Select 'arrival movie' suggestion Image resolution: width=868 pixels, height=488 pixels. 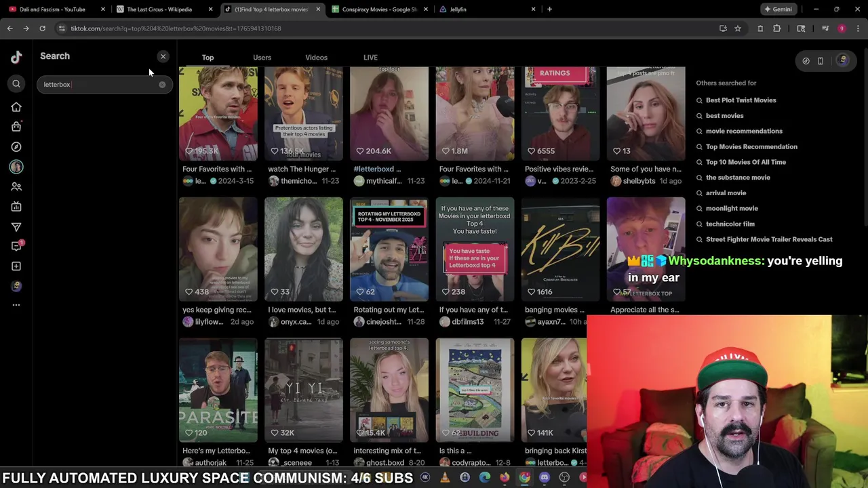click(x=726, y=193)
